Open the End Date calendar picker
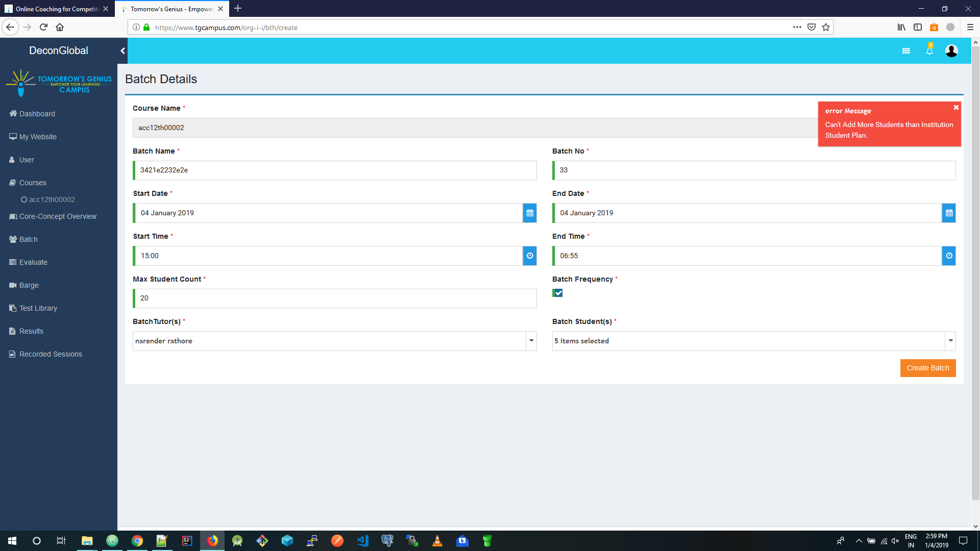980x551 pixels. coord(949,213)
